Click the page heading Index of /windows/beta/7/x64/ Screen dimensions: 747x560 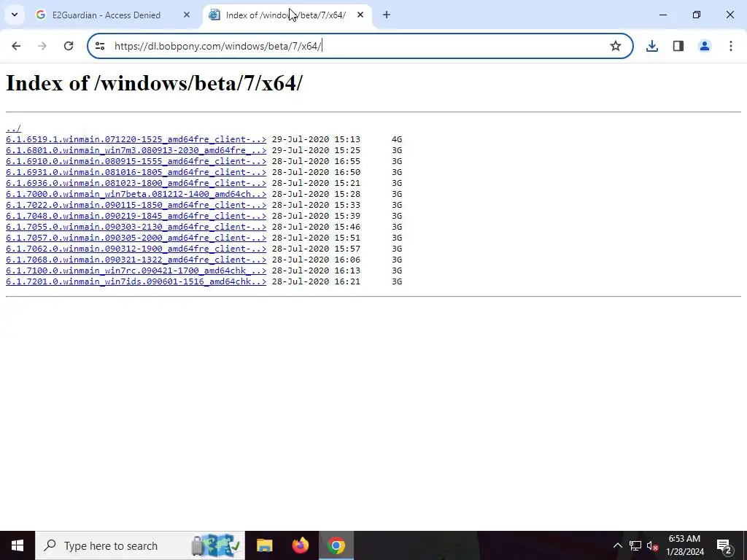155,83
